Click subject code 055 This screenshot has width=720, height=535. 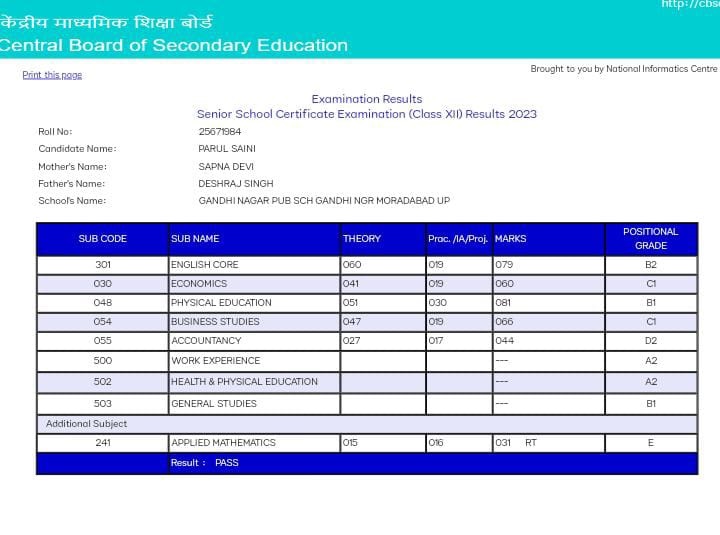pyautogui.click(x=102, y=340)
